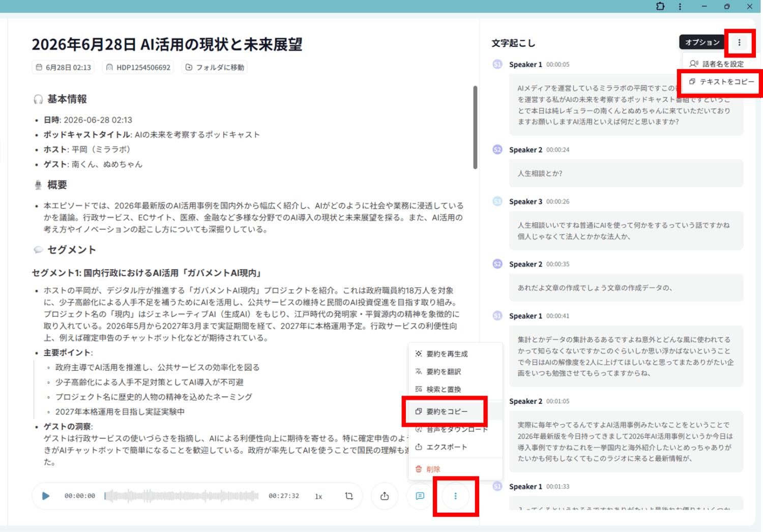Click the transcript bubble starting あれだよ文章の作成
763x532 pixels.
point(626,288)
